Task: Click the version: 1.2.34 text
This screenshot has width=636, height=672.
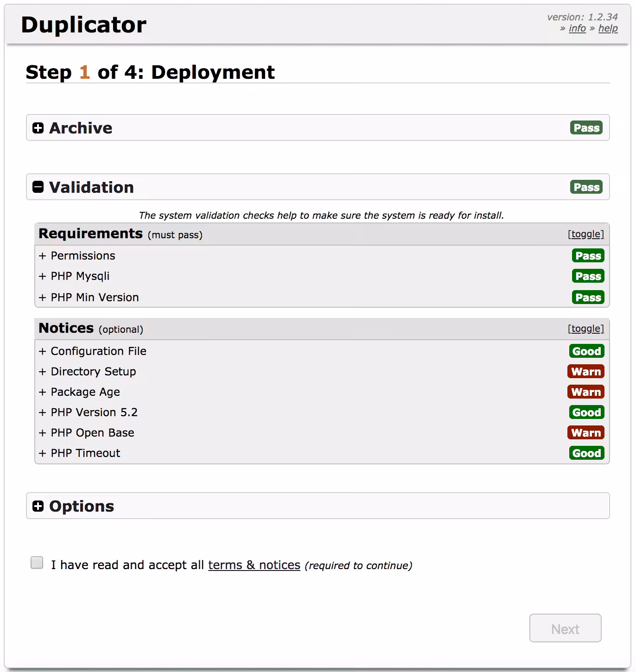Action: pos(582,17)
